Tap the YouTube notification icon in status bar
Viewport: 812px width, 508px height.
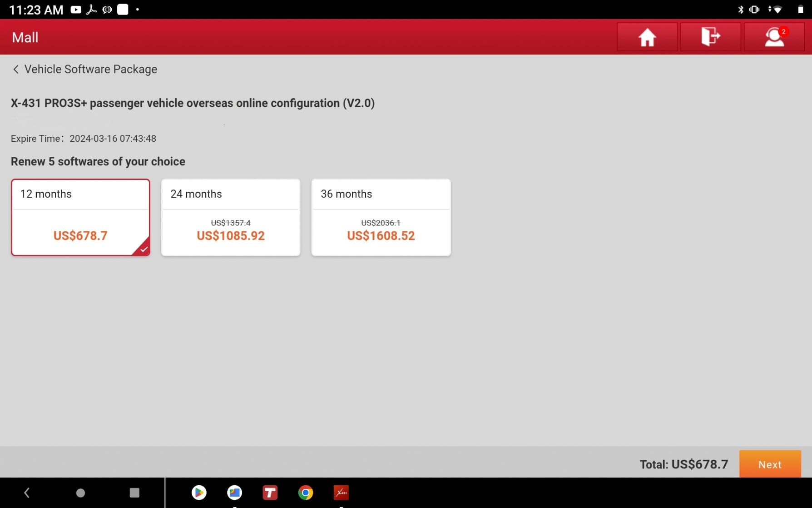(x=76, y=10)
